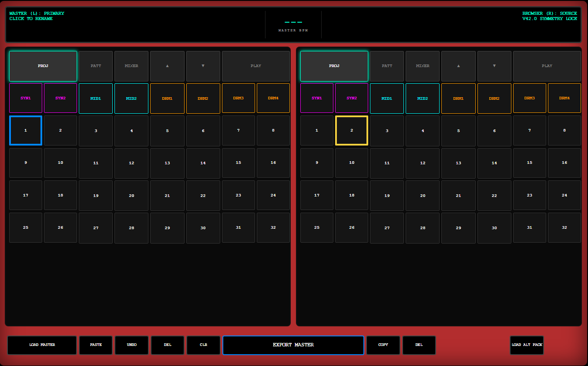Click COPY button
This screenshot has height=366, width=588.
[x=383, y=345]
